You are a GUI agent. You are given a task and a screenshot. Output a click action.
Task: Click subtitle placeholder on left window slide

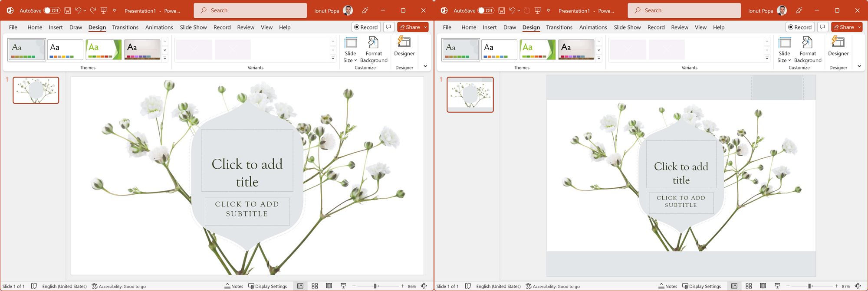tap(247, 211)
